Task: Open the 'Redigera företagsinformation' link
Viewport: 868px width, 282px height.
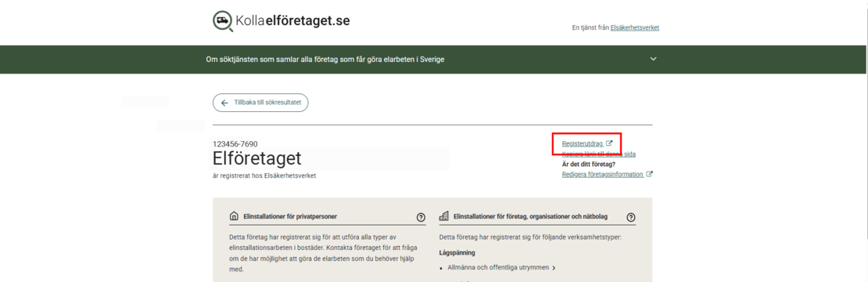Action: click(x=607, y=175)
